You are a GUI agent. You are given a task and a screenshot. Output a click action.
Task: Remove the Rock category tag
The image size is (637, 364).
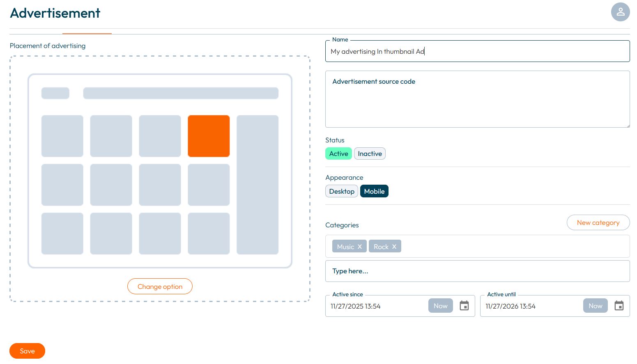coord(394,247)
